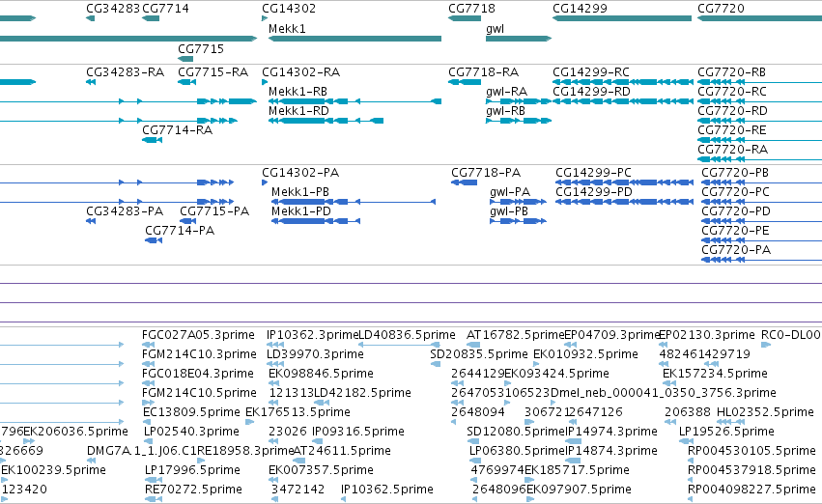
Task: Select EST LD39970.3prime
Action: pos(315,354)
